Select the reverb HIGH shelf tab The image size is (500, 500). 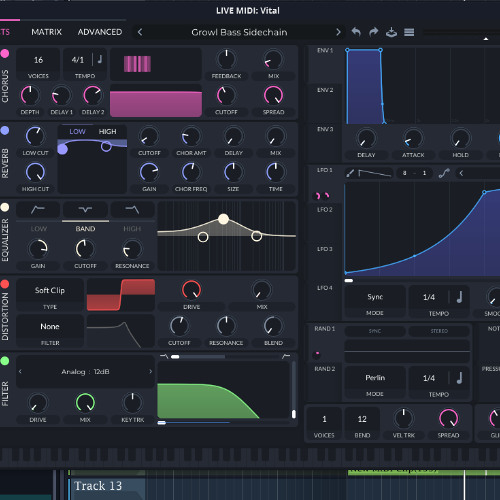pyautogui.click(x=107, y=132)
